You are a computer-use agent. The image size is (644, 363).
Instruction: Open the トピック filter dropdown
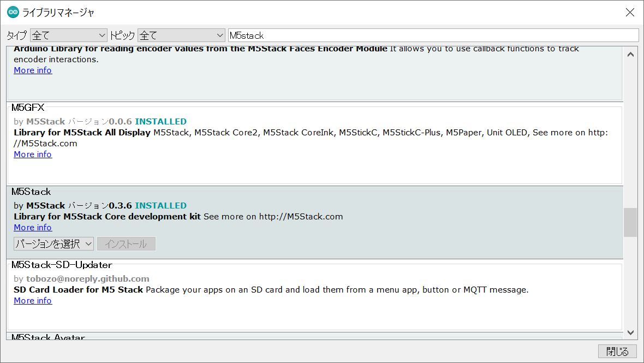181,35
